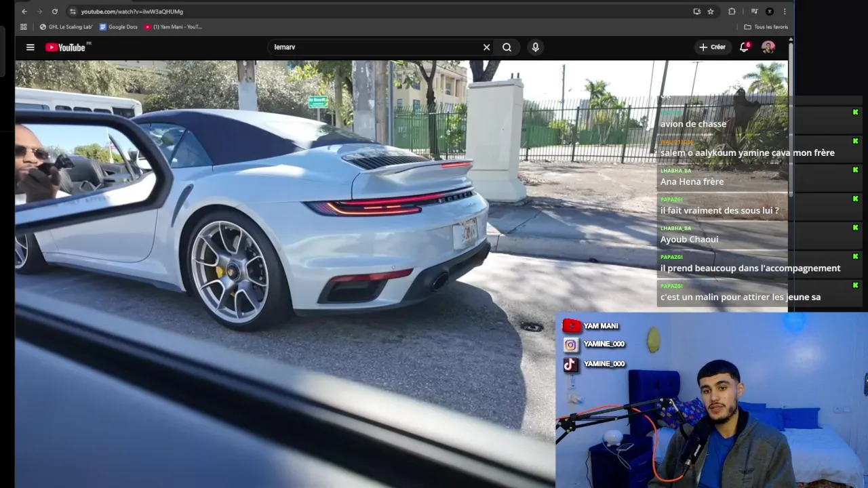Viewport: 868px width, 488px height.
Task: Click the YouTube search field containing lemarv
Action: click(x=373, y=47)
